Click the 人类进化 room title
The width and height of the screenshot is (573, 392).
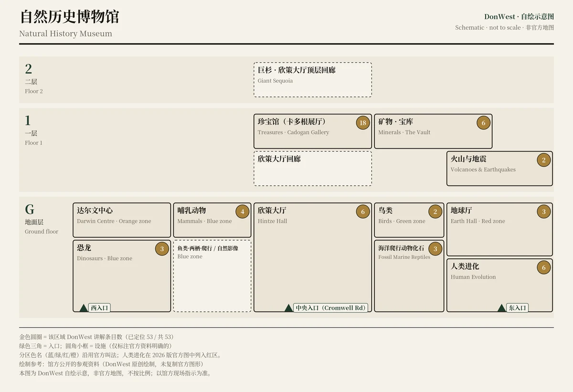[x=465, y=266]
